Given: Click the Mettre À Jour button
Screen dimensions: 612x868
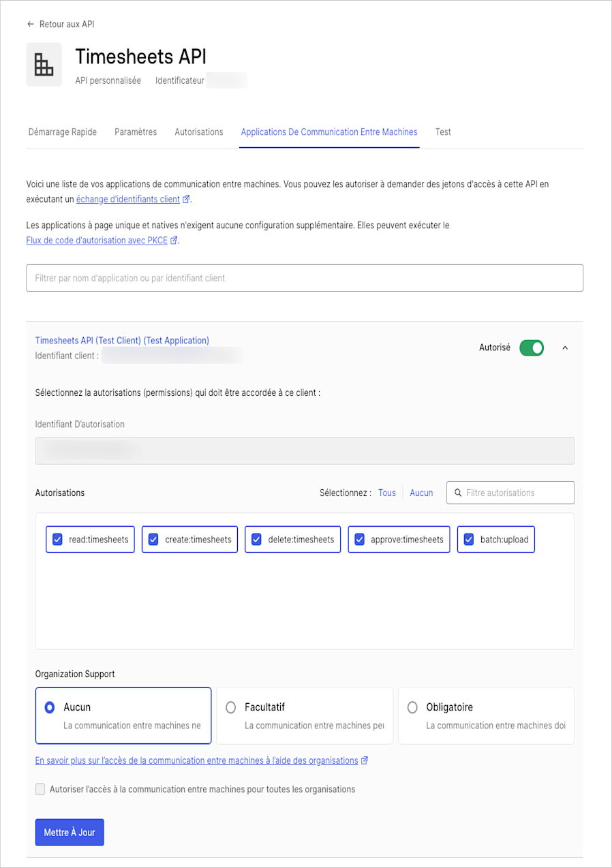Looking at the screenshot, I should (70, 832).
